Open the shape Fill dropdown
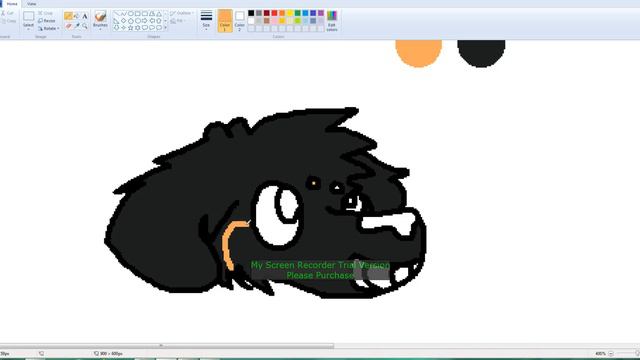Viewport: 640px width, 360px height. click(x=177, y=21)
